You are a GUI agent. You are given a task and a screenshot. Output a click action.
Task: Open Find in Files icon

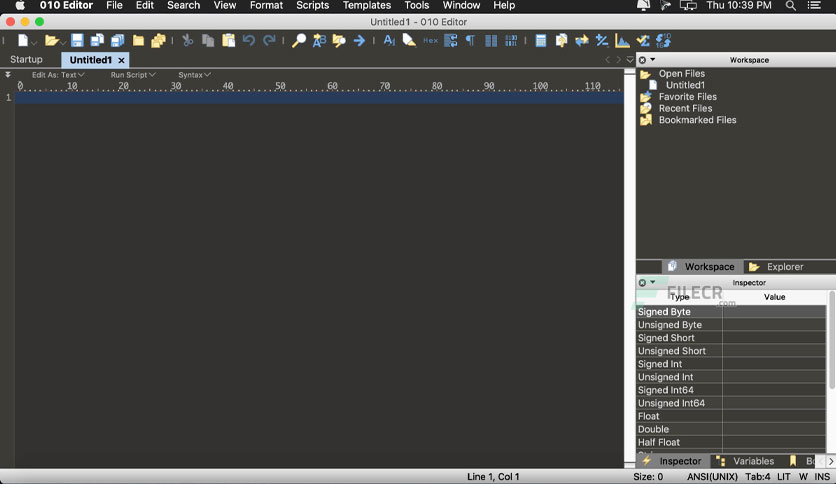[339, 41]
